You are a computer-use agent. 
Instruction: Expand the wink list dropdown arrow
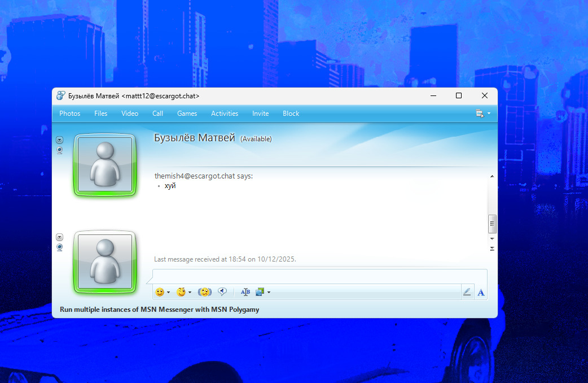tap(190, 292)
